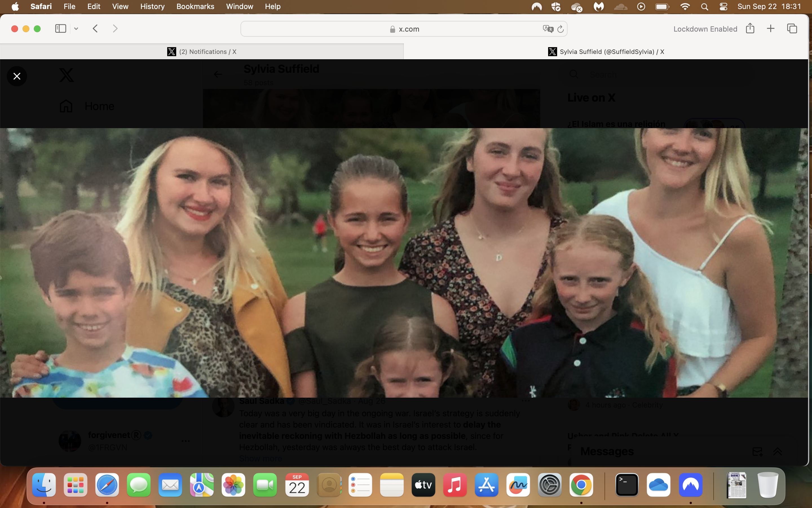
Task: Open the View menu
Action: click(120, 6)
